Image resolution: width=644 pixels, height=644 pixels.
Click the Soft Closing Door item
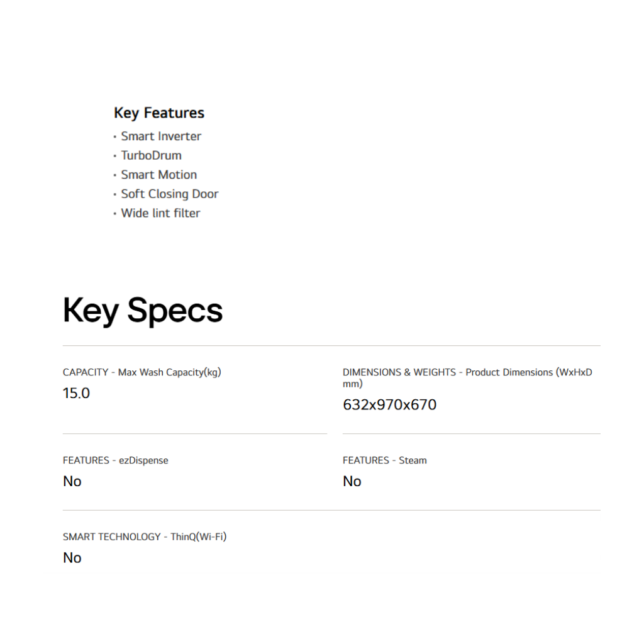pos(169,194)
